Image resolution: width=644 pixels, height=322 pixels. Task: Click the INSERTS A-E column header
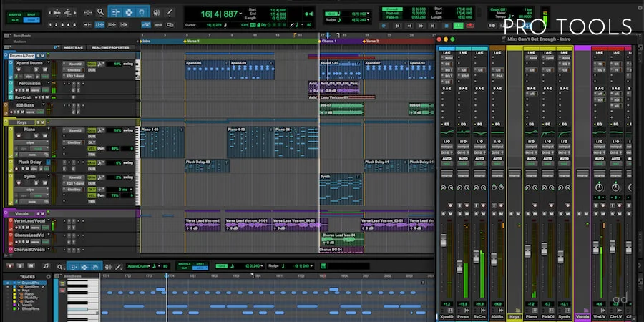coord(74,48)
